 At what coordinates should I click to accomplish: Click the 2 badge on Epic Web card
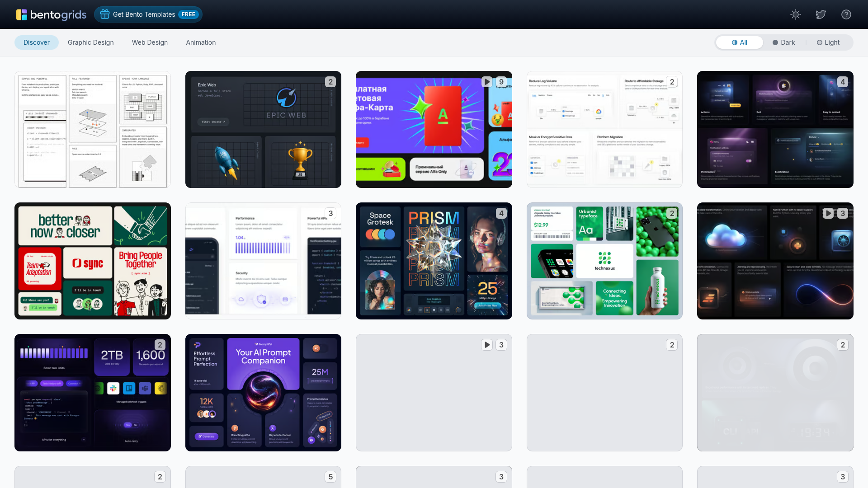[x=330, y=82]
